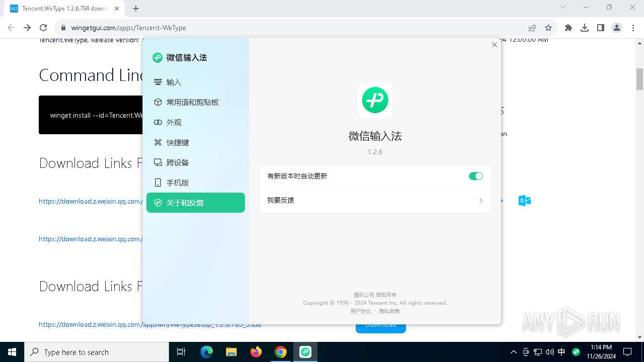
Task: Click the large WeType app icon
Action: pyautogui.click(x=375, y=100)
